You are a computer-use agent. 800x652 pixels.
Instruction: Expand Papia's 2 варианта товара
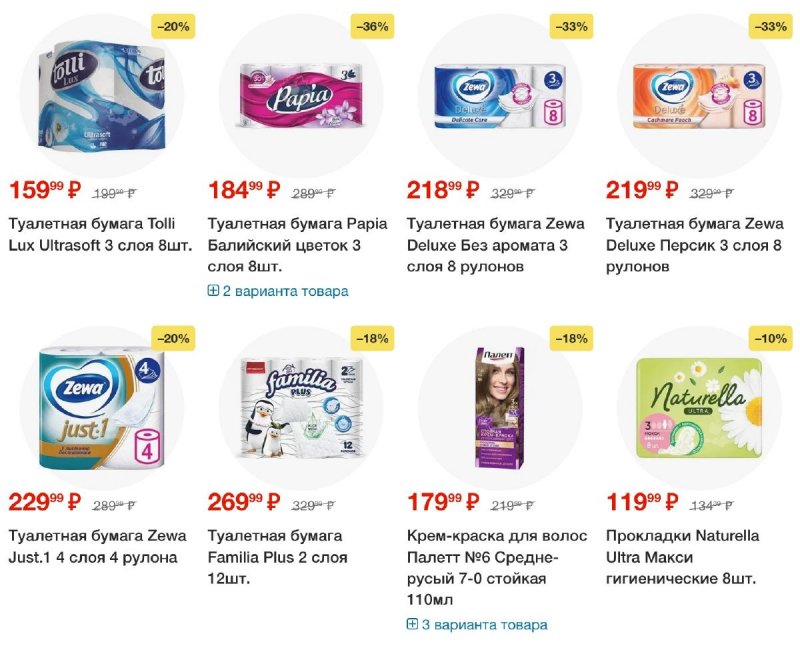point(278,291)
